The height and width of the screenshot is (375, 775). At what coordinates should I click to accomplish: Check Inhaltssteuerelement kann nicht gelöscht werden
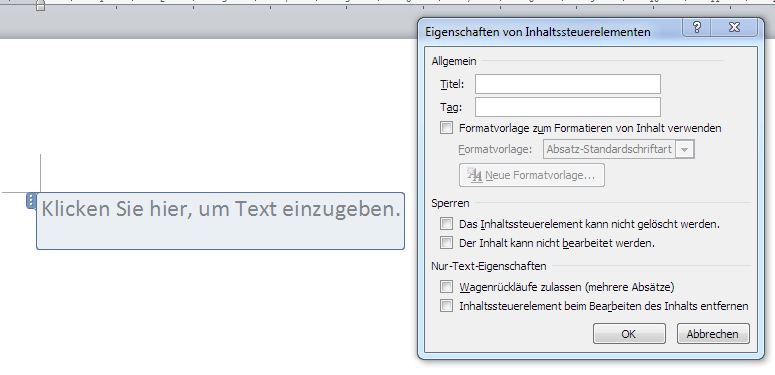point(446,224)
